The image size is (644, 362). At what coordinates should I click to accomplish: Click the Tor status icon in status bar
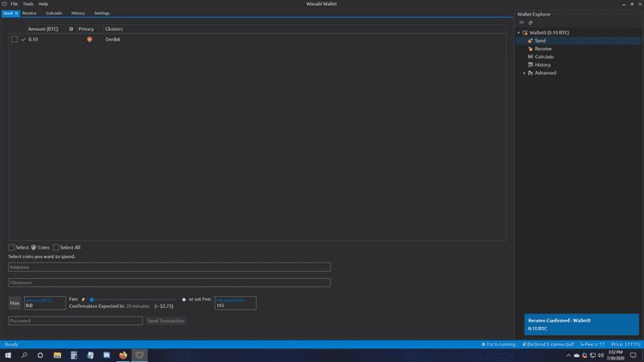point(483,344)
